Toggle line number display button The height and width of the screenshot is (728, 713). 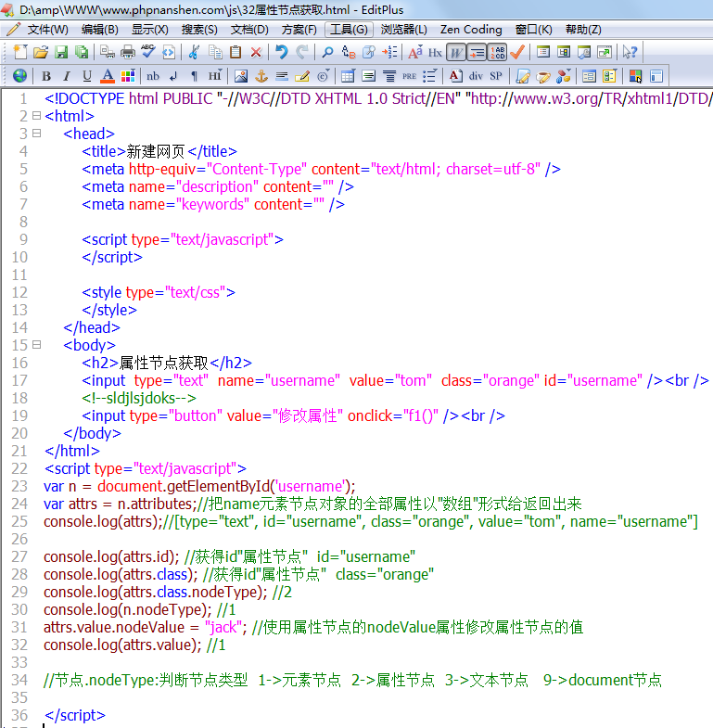coord(497,53)
